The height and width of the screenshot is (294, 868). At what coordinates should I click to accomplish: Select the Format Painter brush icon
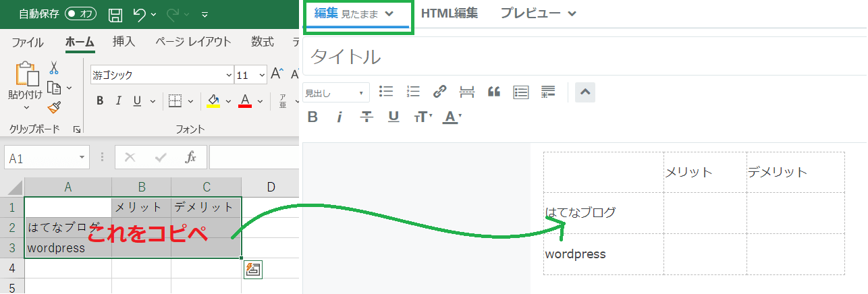click(x=54, y=107)
